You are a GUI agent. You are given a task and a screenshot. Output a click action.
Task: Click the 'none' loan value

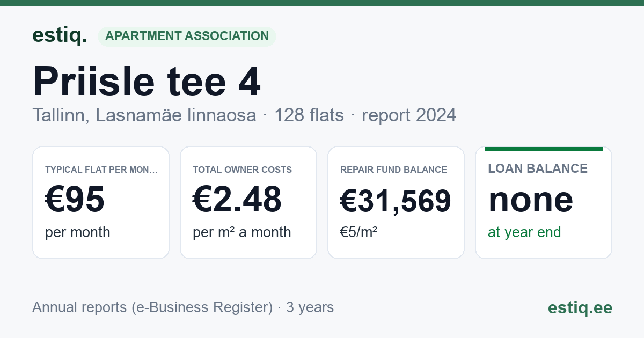click(531, 200)
